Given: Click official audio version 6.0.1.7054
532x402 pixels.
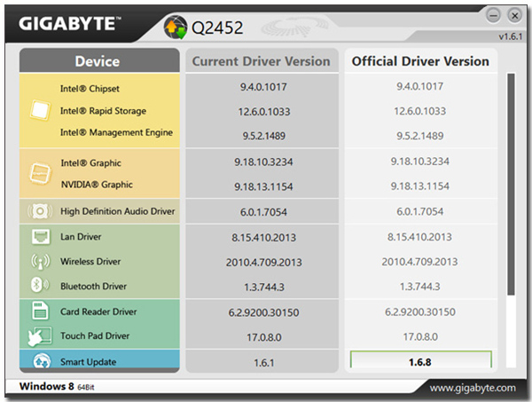Looking at the screenshot, I should coord(419,211).
